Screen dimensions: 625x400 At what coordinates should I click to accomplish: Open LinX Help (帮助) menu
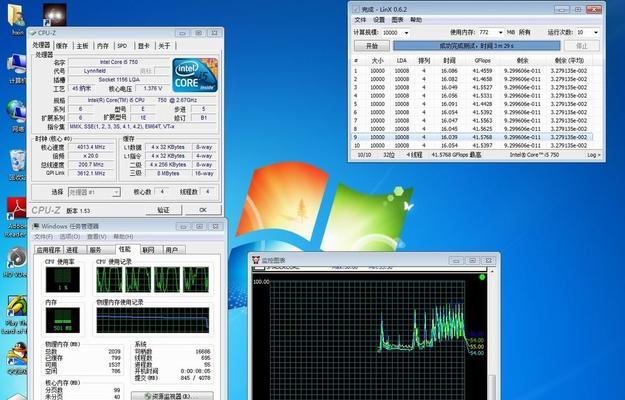click(416, 20)
